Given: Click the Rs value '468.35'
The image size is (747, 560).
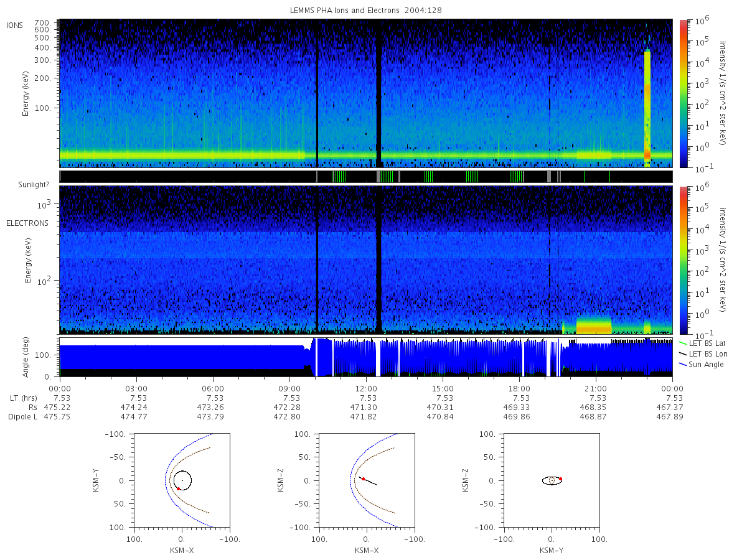Looking at the screenshot, I should click(592, 408).
